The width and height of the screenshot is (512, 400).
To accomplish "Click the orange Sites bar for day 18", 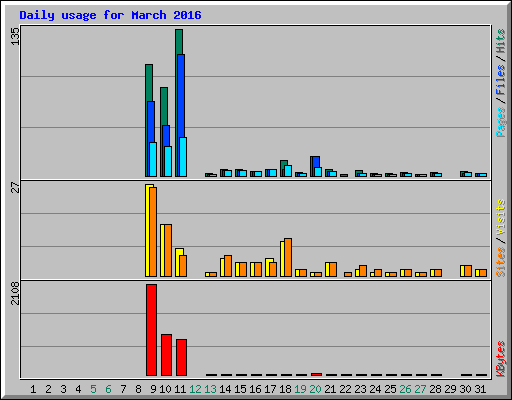I will [288, 257].
